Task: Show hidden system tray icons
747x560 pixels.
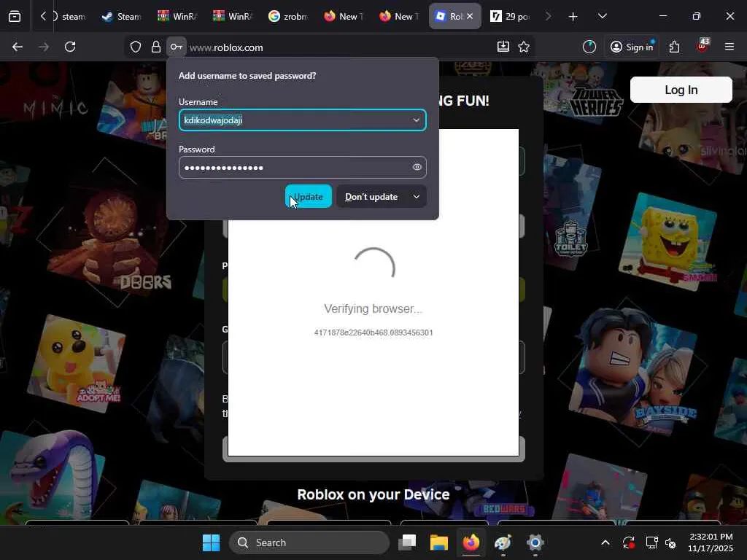Action: [x=605, y=542]
